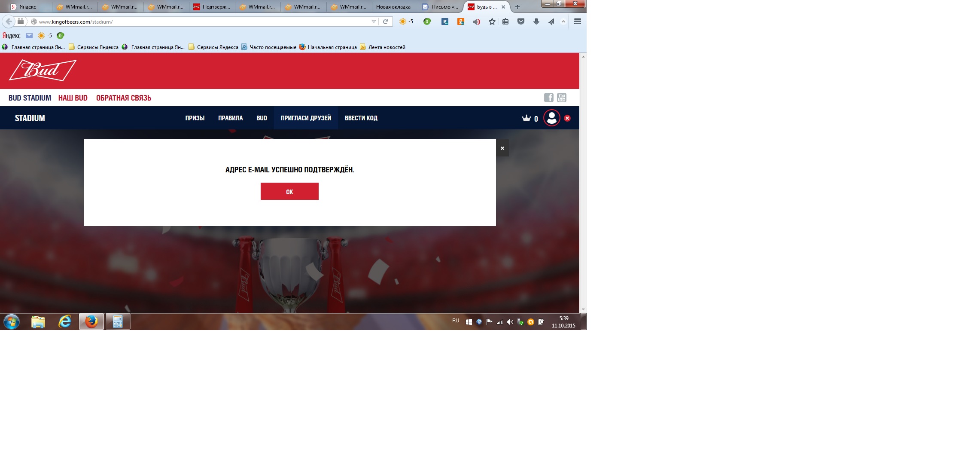Open the Calculator taskbar button

point(118,321)
